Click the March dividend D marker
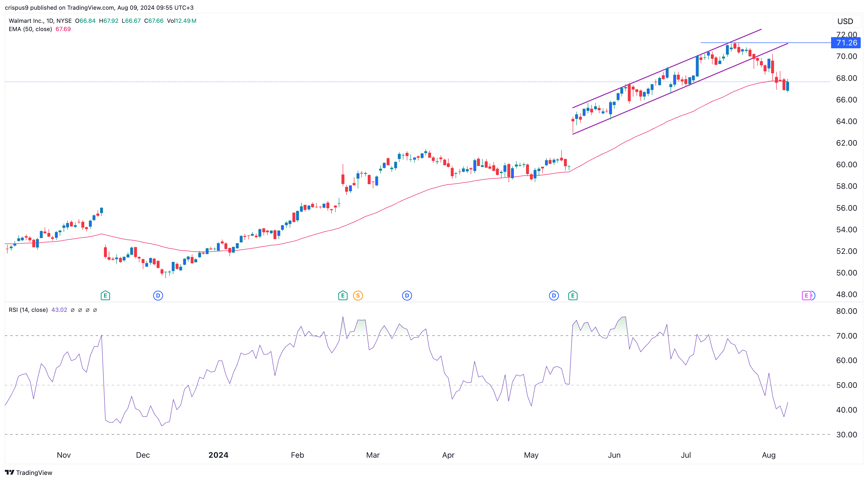The image size is (868, 481). (407, 296)
